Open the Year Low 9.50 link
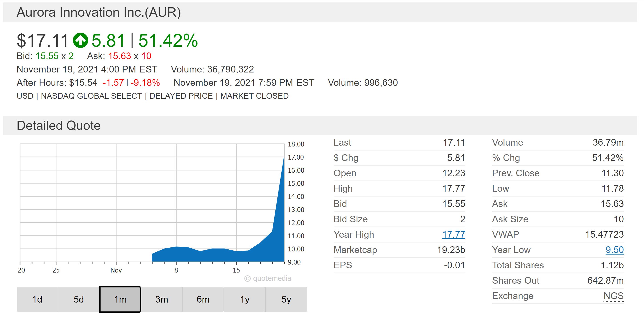644x323 pixels. (614, 250)
